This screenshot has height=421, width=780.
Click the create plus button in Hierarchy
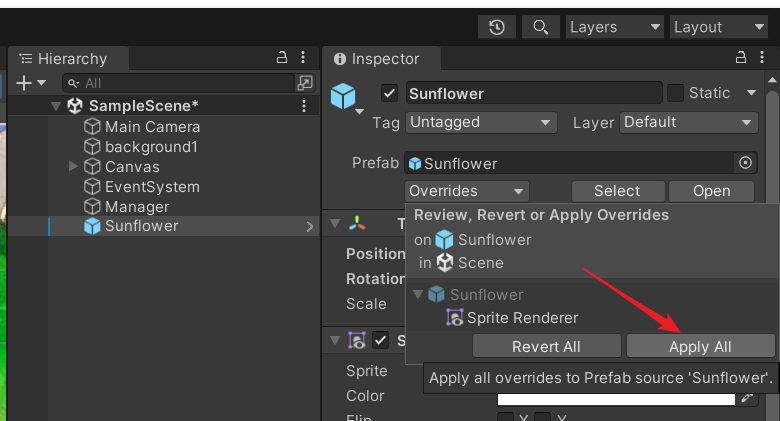pyautogui.click(x=25, y=83)
